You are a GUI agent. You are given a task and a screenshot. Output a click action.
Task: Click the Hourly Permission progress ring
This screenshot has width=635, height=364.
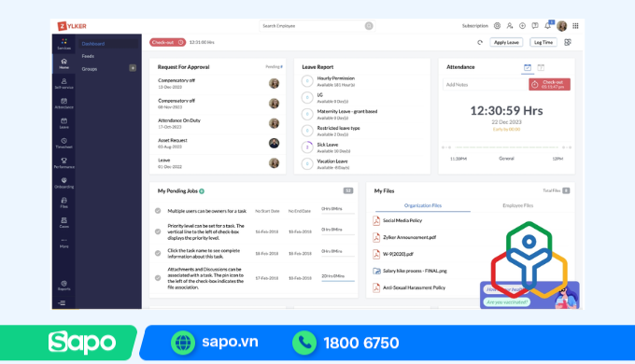point(307,81)
